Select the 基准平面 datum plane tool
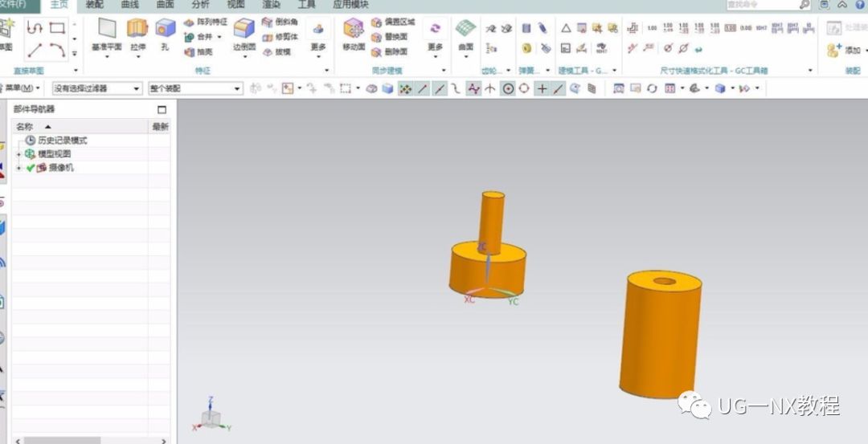This screenshot has height=444, width=868. tap(108, 33)
